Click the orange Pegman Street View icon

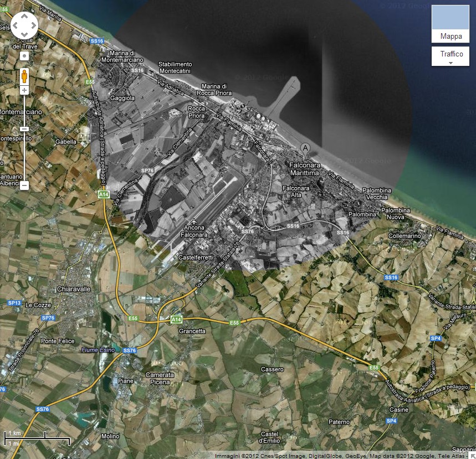(24, 75)
